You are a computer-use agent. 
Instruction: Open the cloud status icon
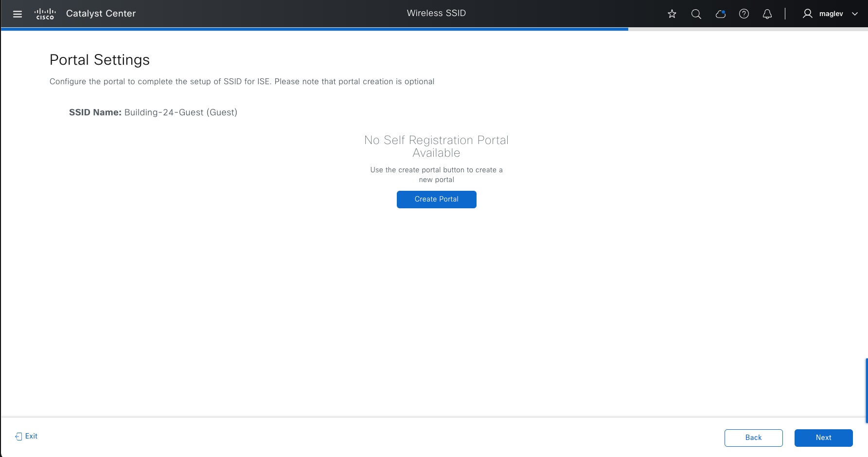721,14
